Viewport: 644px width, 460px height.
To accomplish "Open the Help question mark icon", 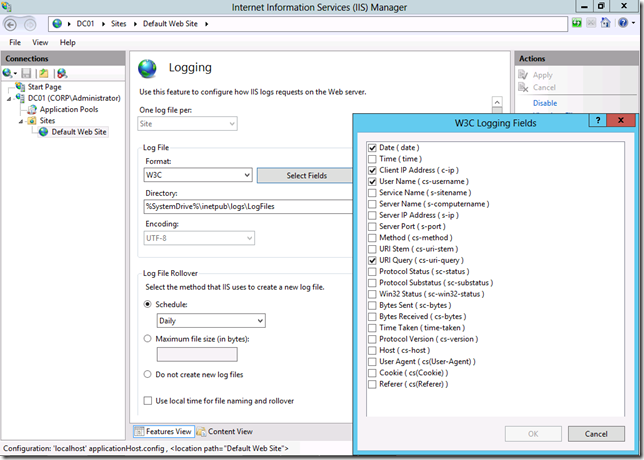I will click(623, 23).
